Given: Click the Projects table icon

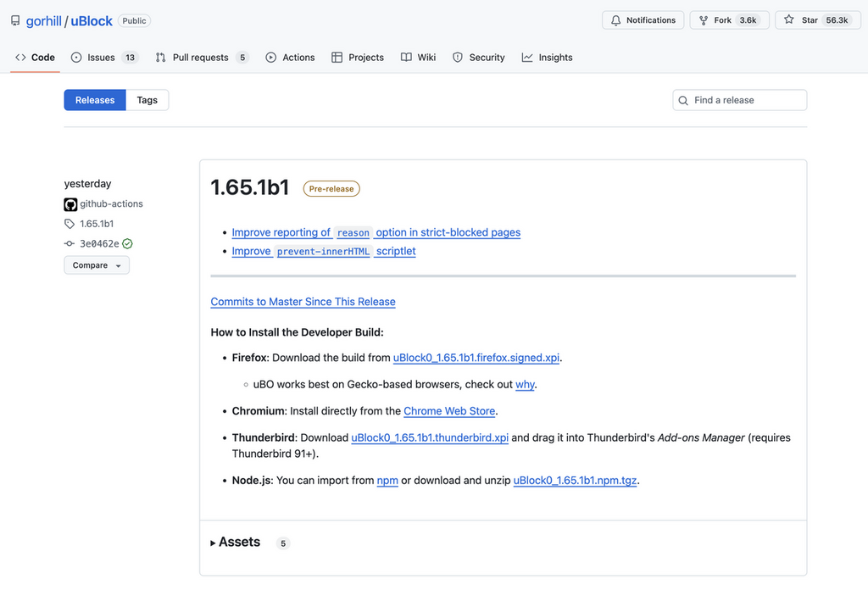Looking at the screenshot, I should click(337, 58).
